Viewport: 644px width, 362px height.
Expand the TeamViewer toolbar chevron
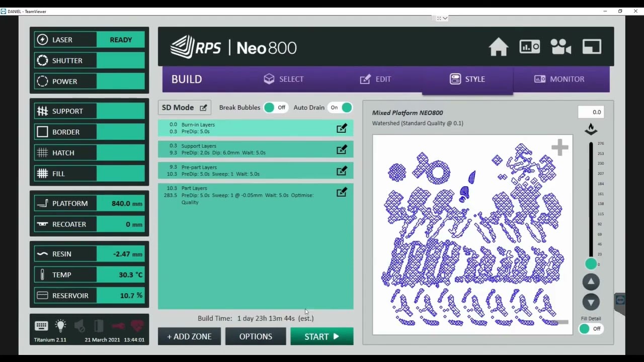click(445, 18)
